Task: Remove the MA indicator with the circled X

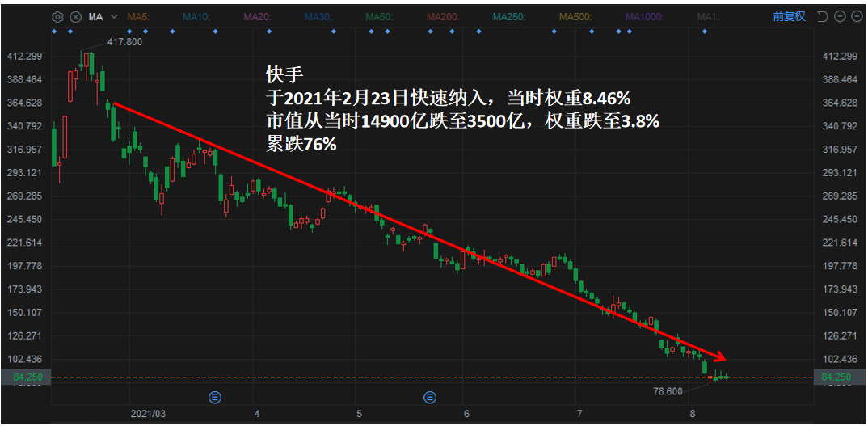Action: (x=77, y=17)
